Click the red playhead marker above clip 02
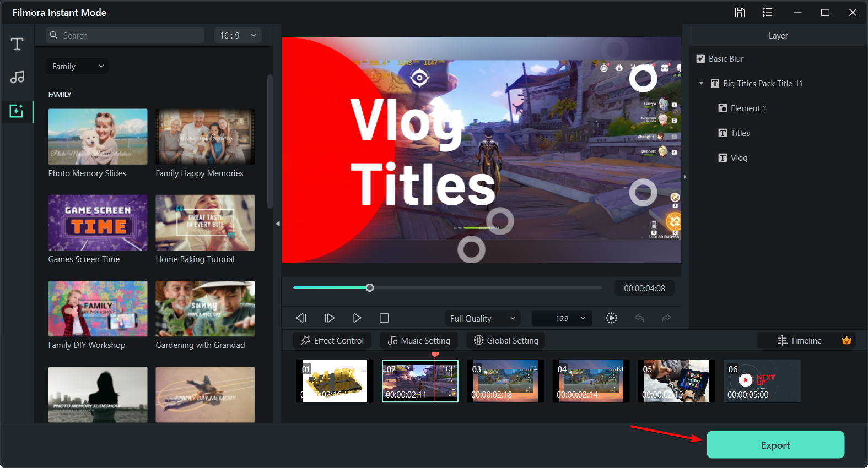 point(435,354)
